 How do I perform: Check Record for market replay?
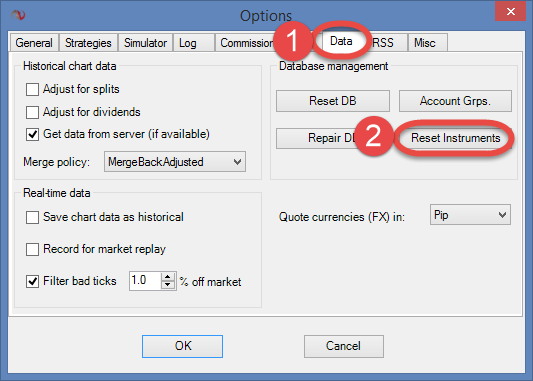(x=32, y=249)
